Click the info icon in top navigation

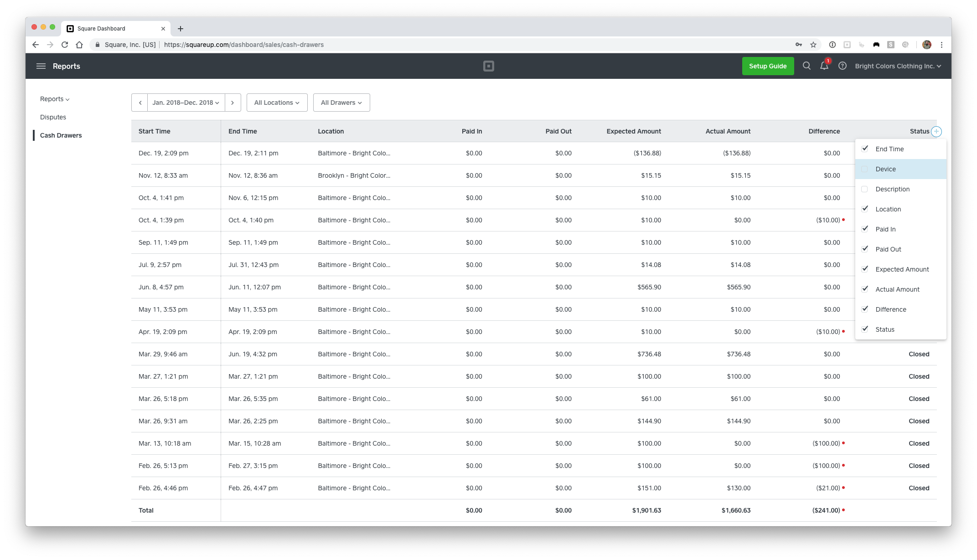[x=842, y=66]
